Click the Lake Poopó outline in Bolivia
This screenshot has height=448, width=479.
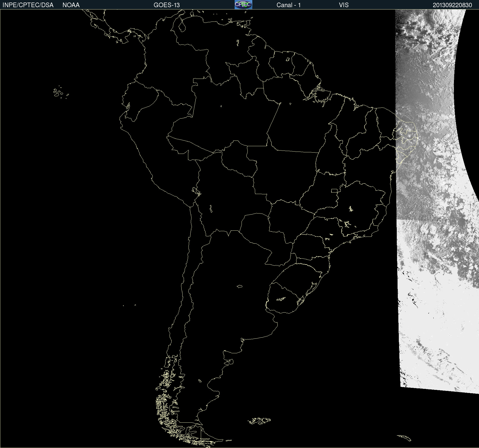click(x=211, y=209)
